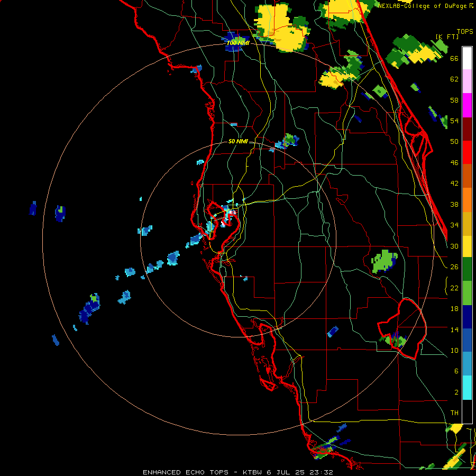Click the 54 legend value

454,121
